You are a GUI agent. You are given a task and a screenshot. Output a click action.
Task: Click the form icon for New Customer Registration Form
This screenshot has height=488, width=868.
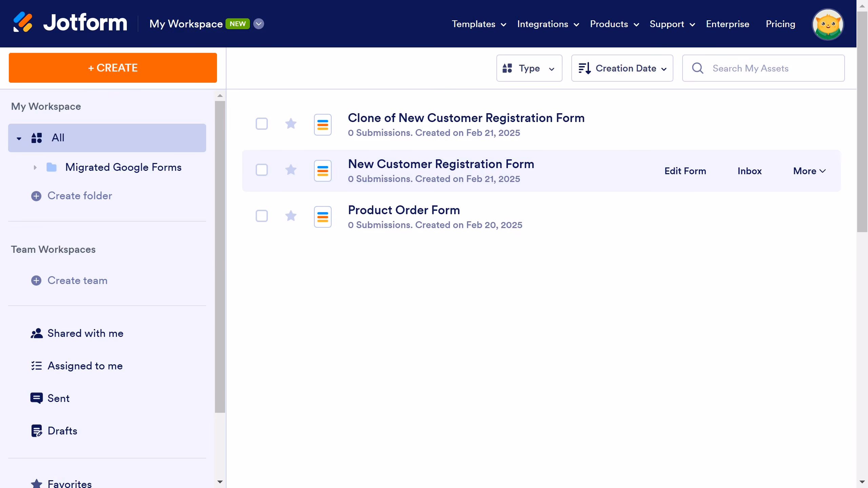pos(323,170)
